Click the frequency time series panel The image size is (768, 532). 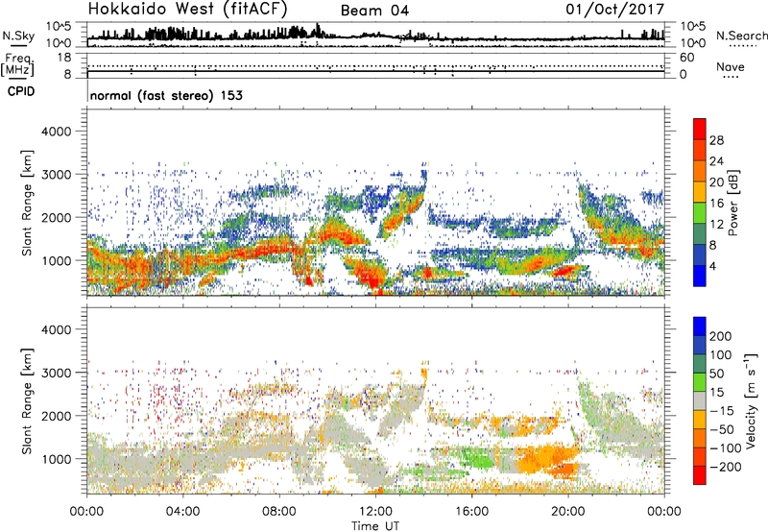tap(375, 65)
